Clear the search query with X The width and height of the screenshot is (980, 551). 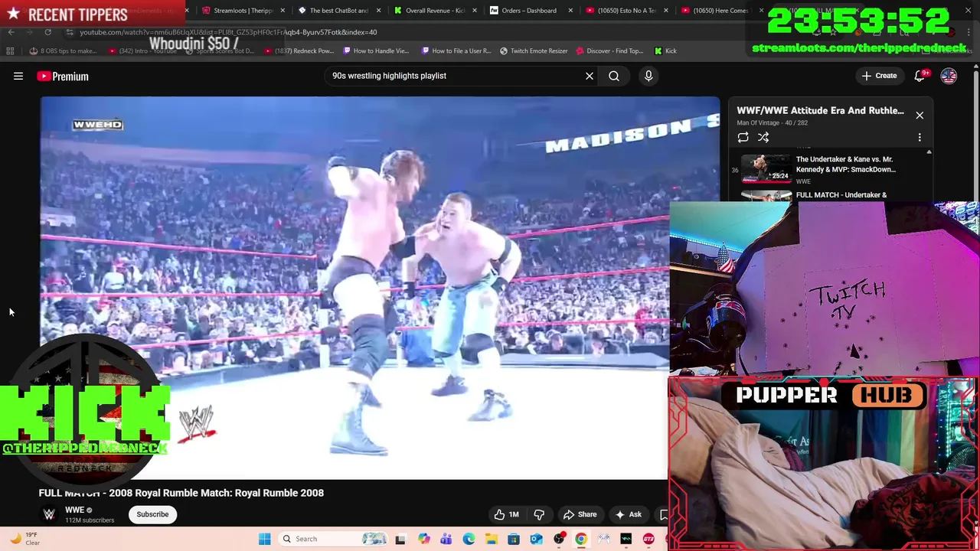[590, 76]
